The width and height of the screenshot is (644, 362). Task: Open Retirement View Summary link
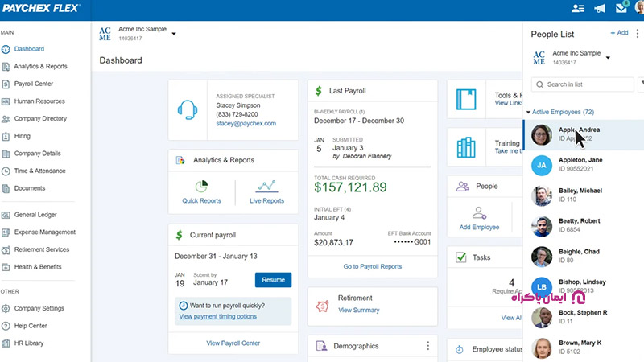(358, 311)
